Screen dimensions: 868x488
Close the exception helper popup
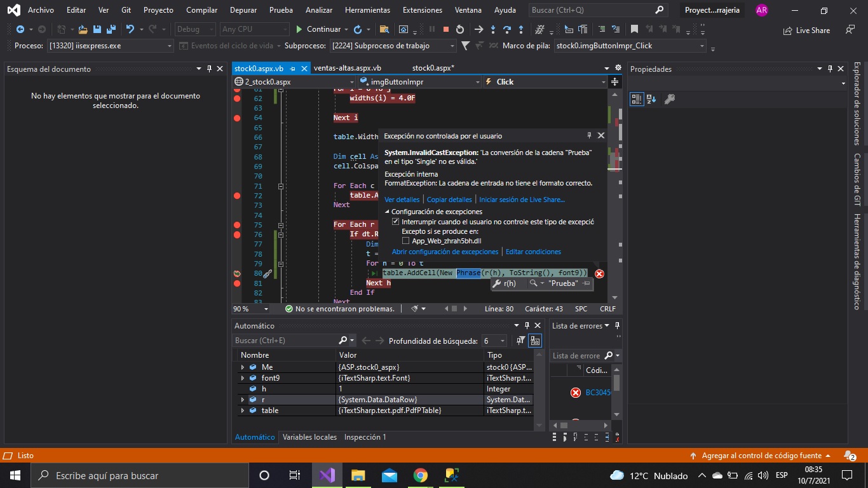pyautogui.click(x=601, y=135)
